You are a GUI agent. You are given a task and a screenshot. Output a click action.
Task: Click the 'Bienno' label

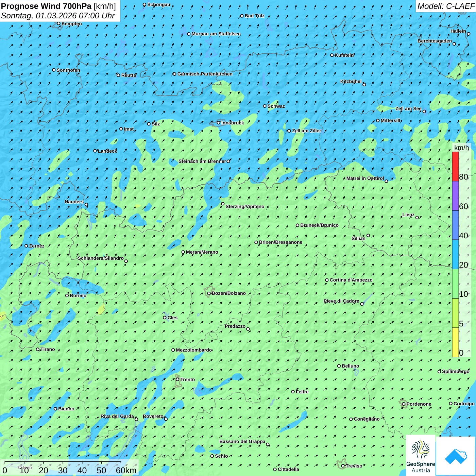click(66, 409)
